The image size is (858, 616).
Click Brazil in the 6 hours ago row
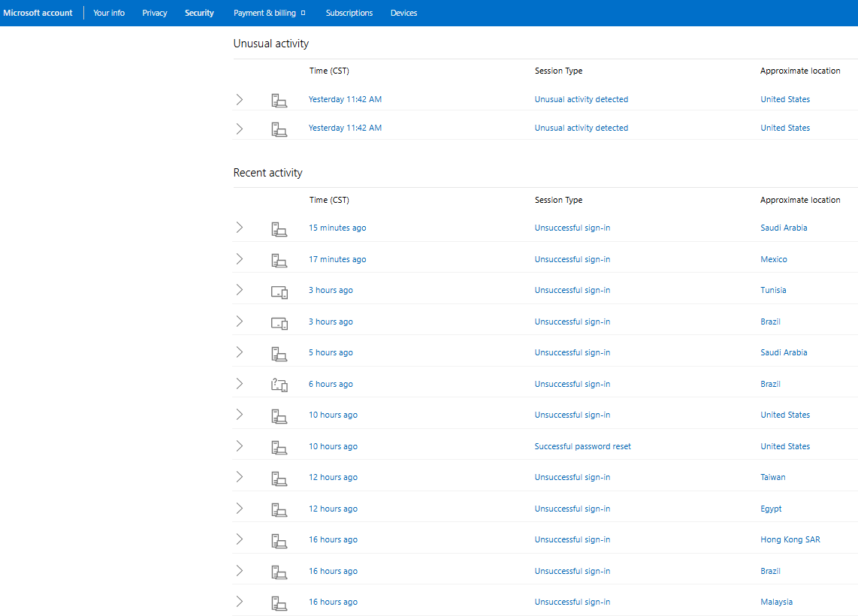[x=770, y=384]
